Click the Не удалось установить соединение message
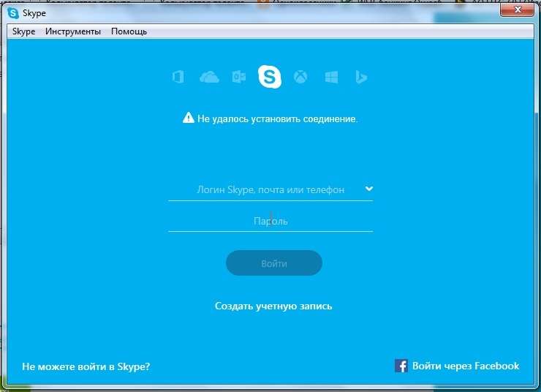This screenshot has width=541, height=392. (277, 118)
